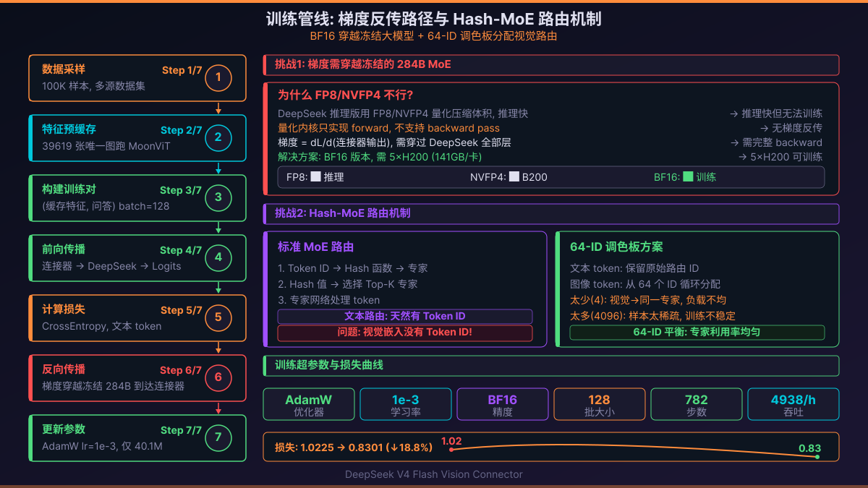Click the 64-ID 调色板方案 heading

[616, 247]
